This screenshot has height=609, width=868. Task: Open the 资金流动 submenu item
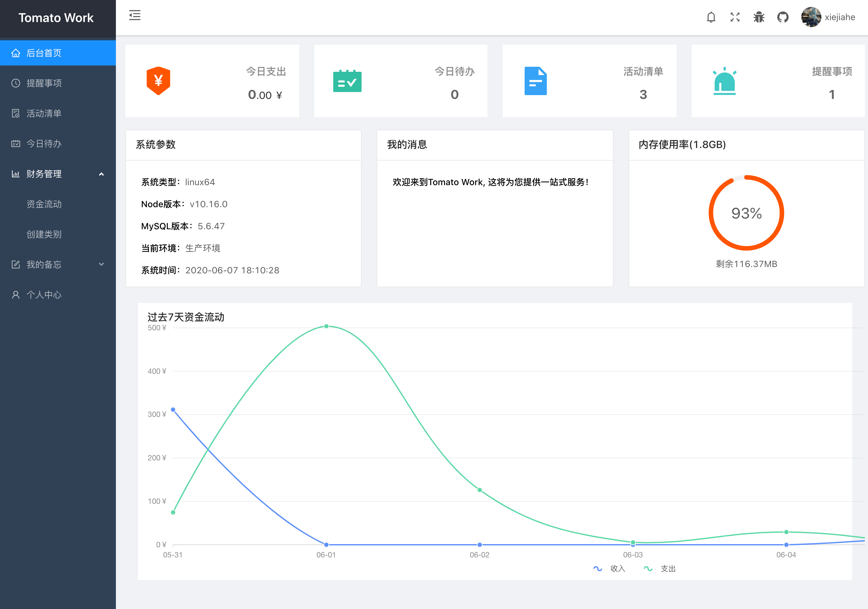pyautogui.click(x=44, y=204)
